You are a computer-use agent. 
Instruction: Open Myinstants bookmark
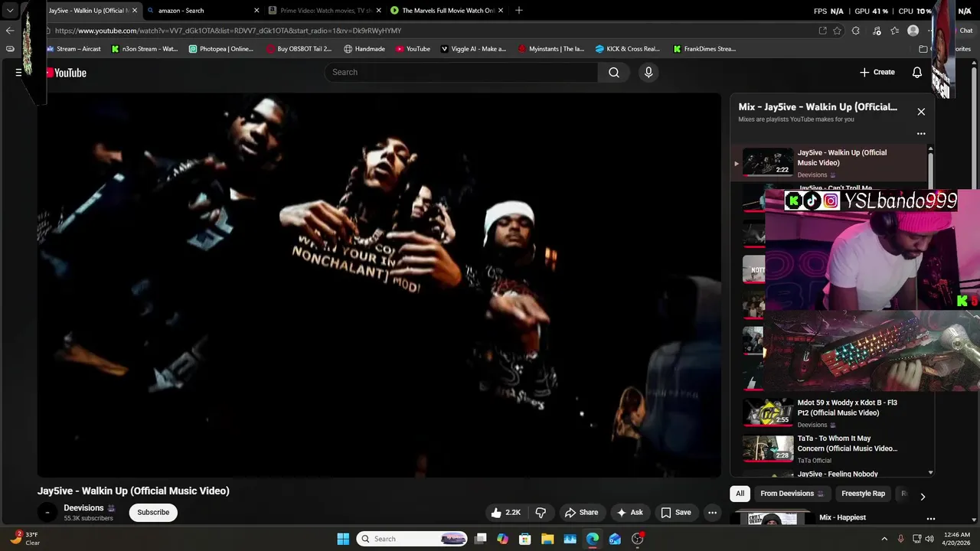coord(550,49)
